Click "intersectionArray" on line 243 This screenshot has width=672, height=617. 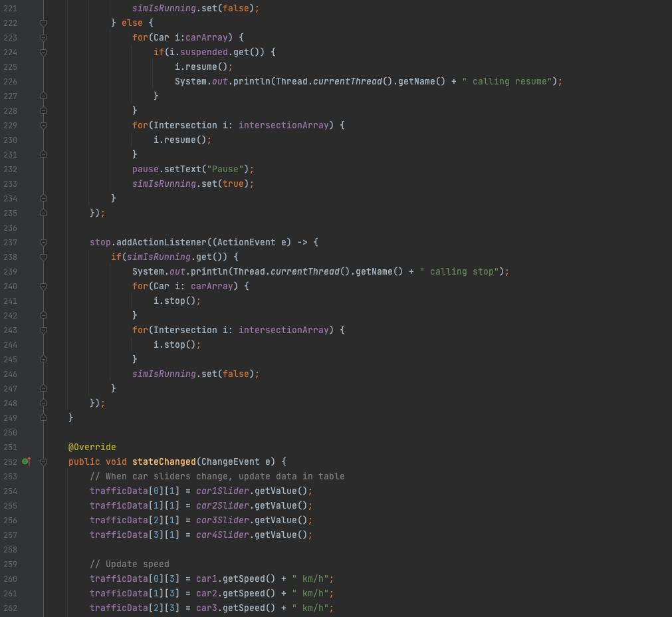284,330
